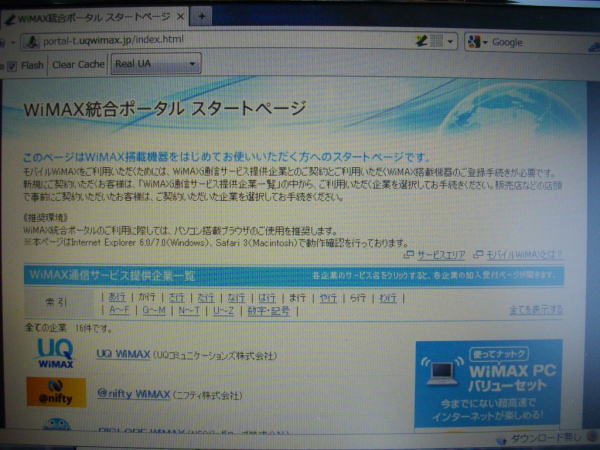Image resolution: width=600 pixels, height=450 pixels.
Task: Open the @nifty WiMAX company link
Action: point(133,394)
